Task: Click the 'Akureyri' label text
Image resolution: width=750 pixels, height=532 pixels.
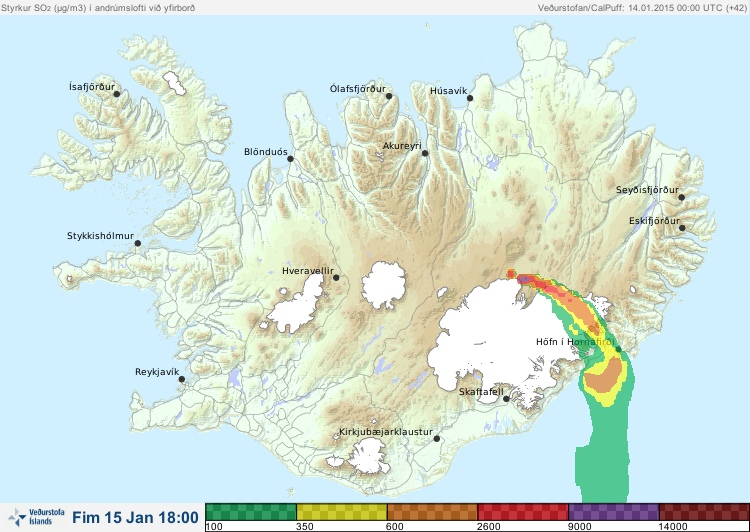Action: coord(402,146)
